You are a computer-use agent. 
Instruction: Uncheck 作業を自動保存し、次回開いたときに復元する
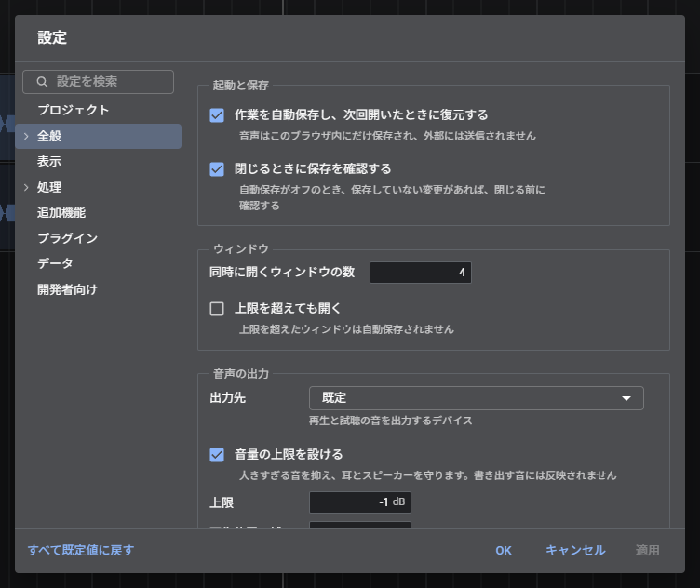[x=217, y=115]
